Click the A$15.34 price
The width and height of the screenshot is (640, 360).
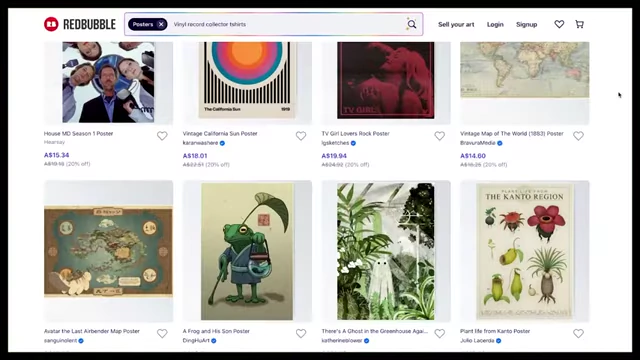coord(57,155)
